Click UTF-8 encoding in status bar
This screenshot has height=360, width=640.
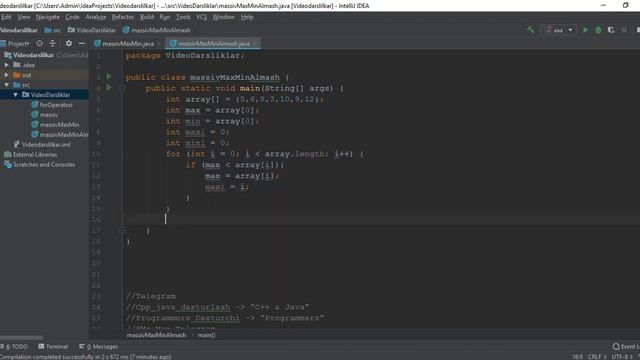(x=622, y=357)
